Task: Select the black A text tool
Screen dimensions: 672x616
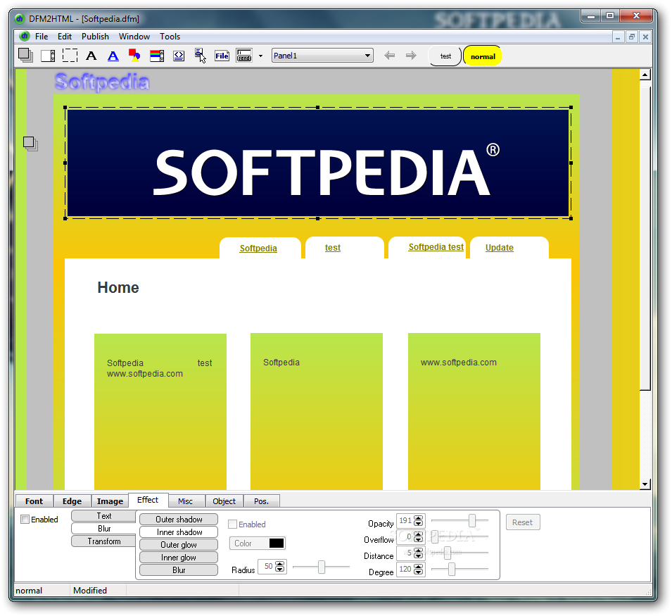Action: (x=91, y=56)
